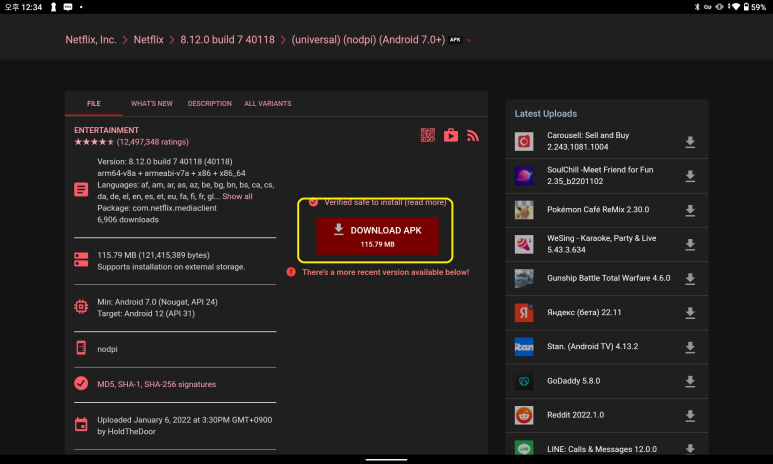Image resolution: width=773 pixels, height=464 pixels.
Task: Open the DESCRIPTION tab
Action: pos(210,104)
